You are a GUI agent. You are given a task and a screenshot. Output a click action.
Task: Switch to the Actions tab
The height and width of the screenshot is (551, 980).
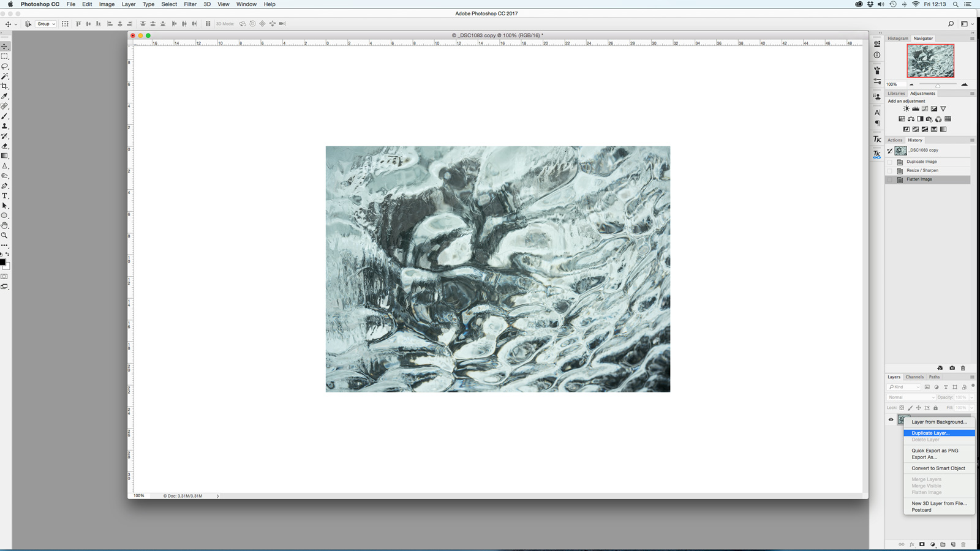895,140
